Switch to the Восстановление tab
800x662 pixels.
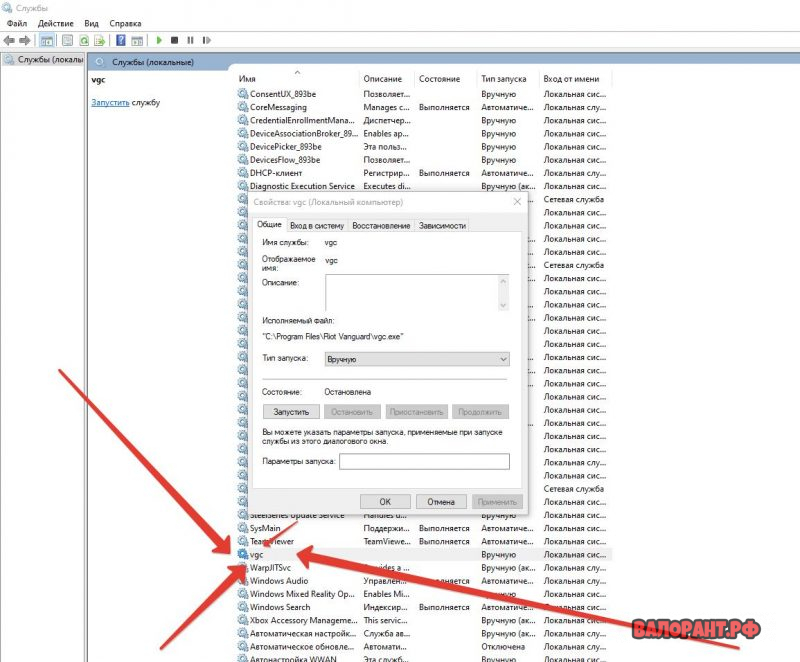381,225
